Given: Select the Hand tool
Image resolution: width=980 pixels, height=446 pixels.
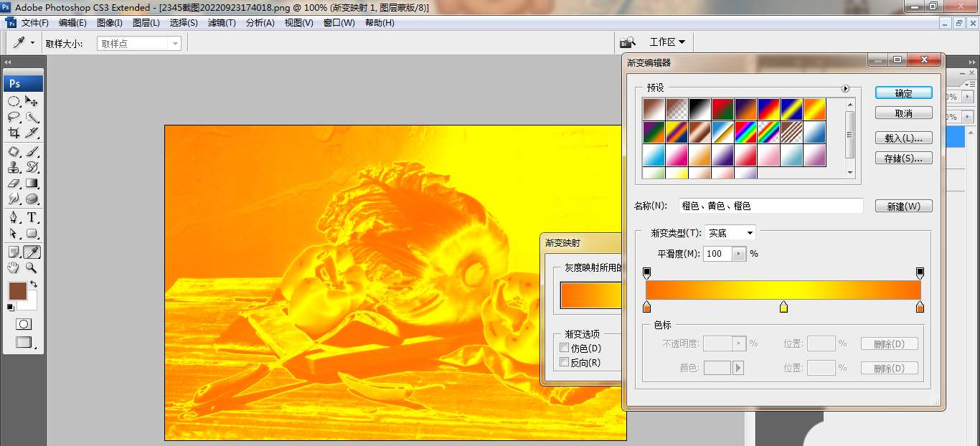Looking at the screenshot, I should pos(14,267).
